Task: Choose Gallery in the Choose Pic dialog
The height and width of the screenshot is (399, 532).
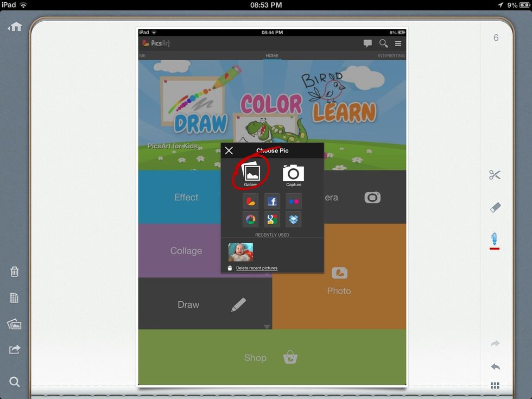Action: point(251,174)
